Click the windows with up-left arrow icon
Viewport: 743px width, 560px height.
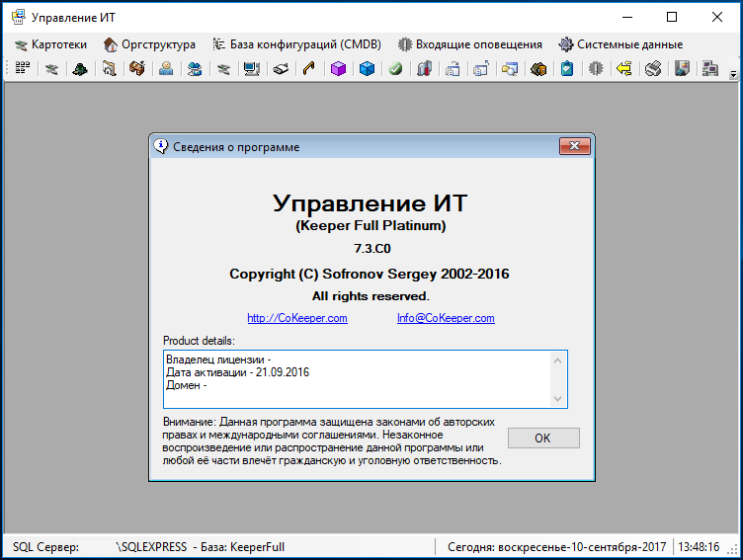click(x=481, y=69)
